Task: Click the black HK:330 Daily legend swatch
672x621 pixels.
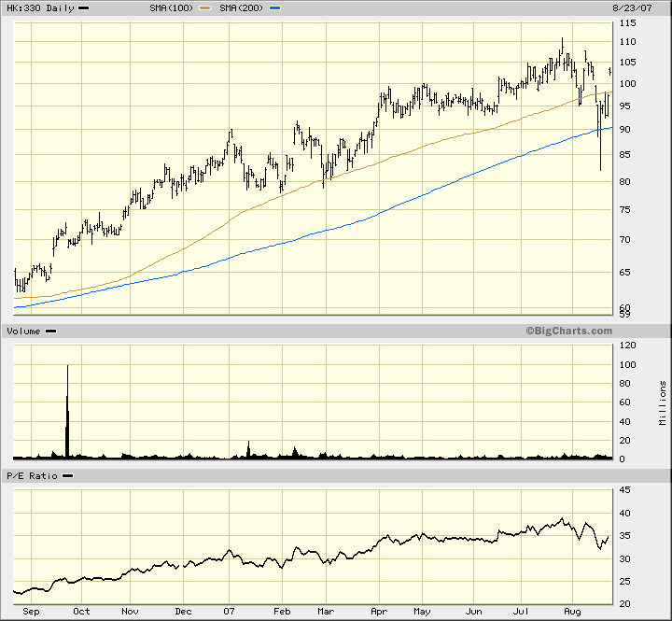Action: coord(84,8)
